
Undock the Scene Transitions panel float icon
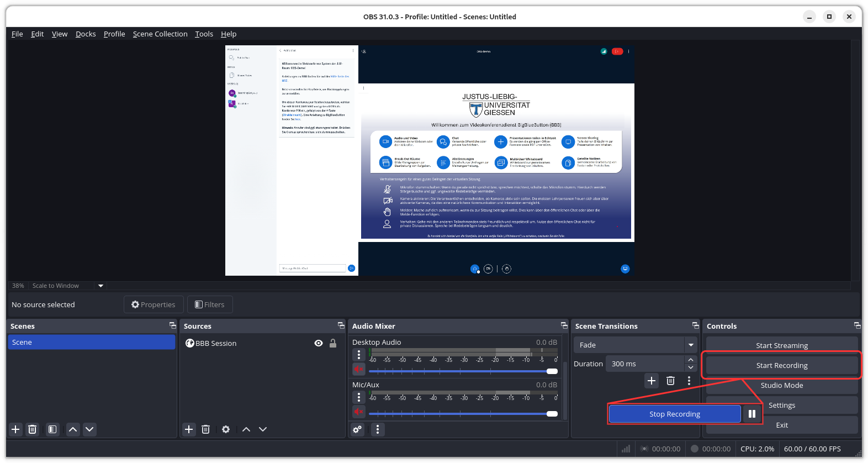(696, 325)
